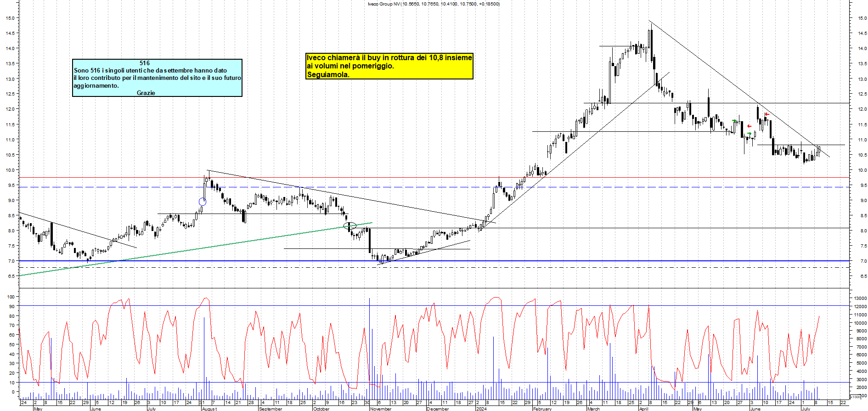This screenshot has width=868, height=411.
Task: Click 'ai volumi nel pomeriggio.' in yellow note
Action: (x=350, y=66)
